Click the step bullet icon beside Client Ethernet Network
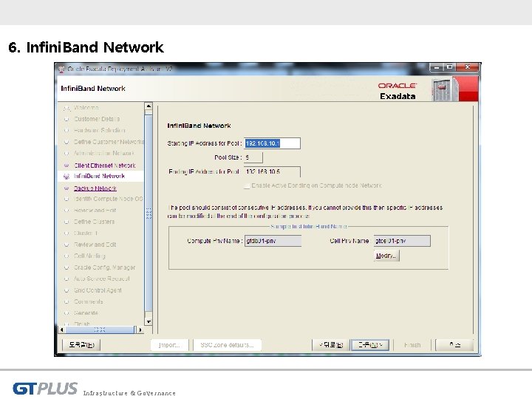The height and width of the screenshot is (399, 532). point(66,166)
